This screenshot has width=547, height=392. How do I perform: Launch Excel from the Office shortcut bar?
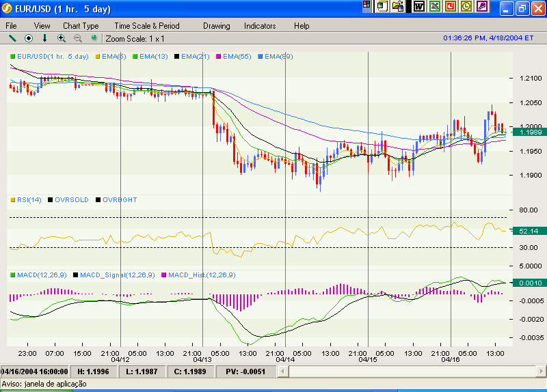click(x=434, y=7)
